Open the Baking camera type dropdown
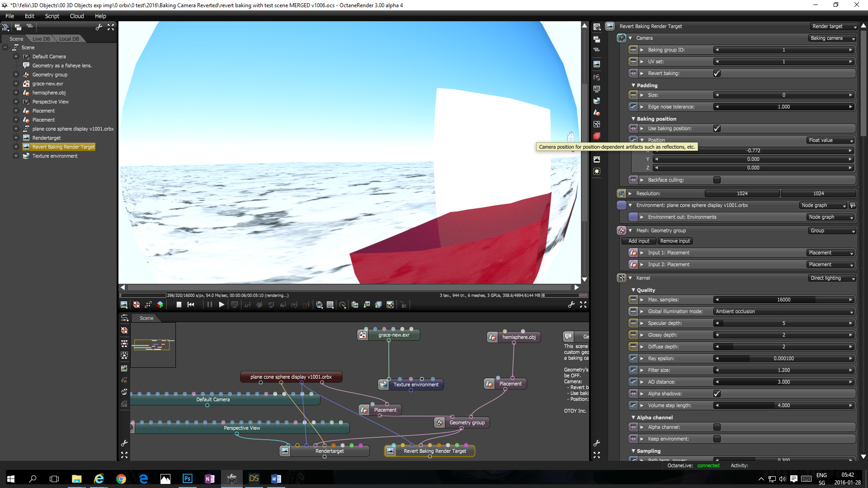Image resolution: width=868 pixels, height=488 pixels. (x=832, y=38)
